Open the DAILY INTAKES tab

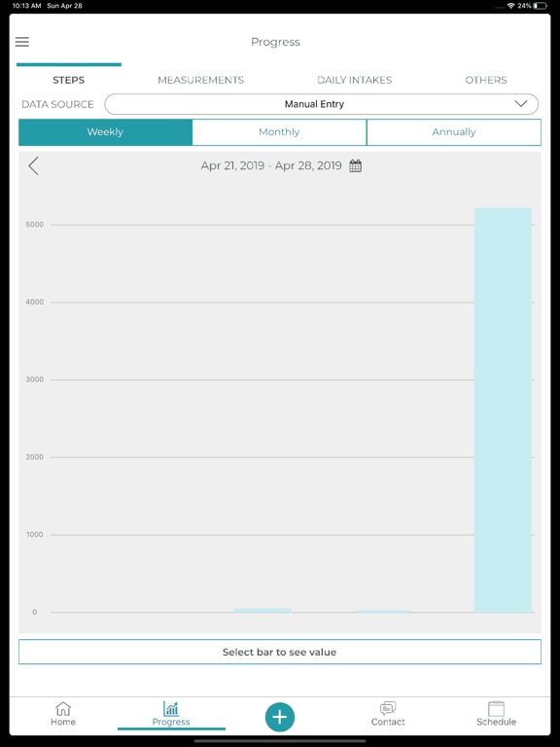coord(354,80)
